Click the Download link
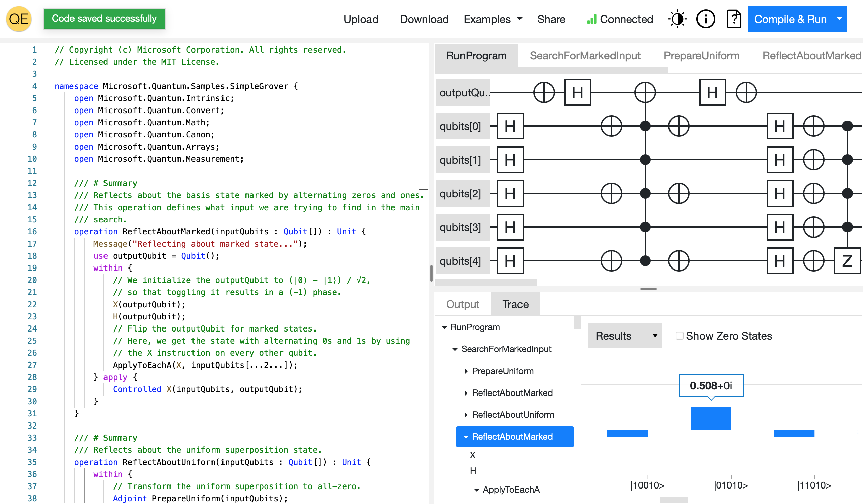The image size is (863, 504). (x=424, y=19)
